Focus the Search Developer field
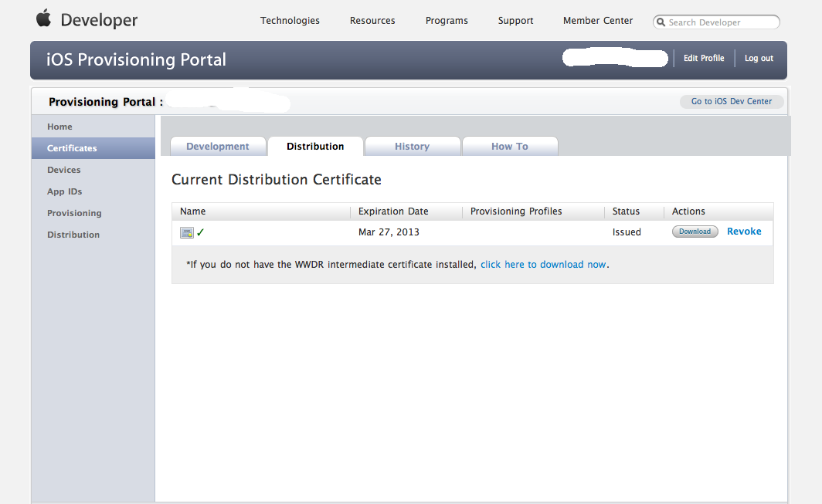 (x=716, y=22)
